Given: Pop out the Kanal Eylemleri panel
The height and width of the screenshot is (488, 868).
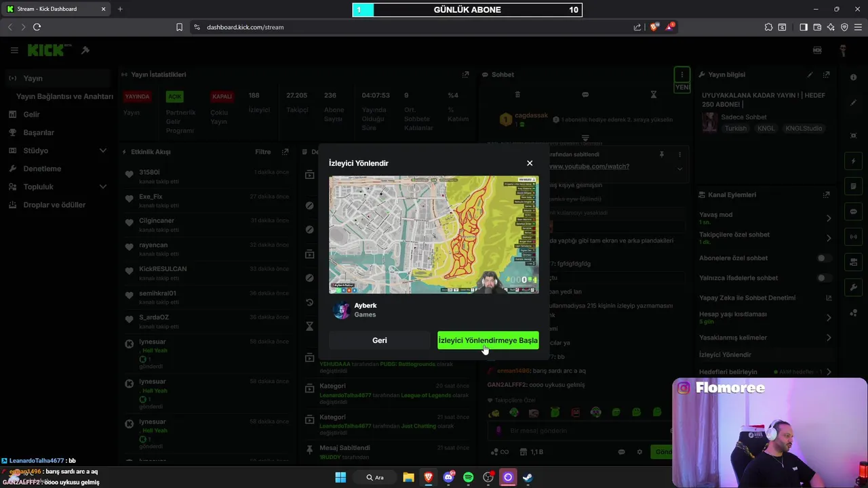Looking at the screenshot, I should [826, 195].
